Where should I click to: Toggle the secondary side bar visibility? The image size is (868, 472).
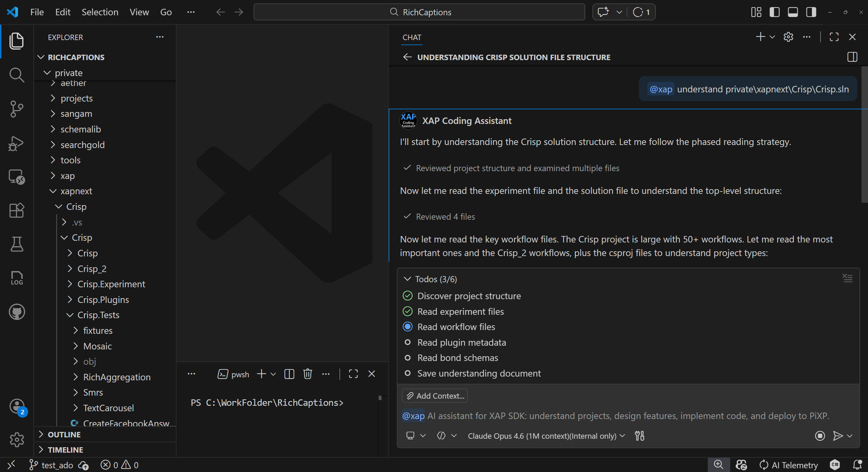[x=811, y=12]
